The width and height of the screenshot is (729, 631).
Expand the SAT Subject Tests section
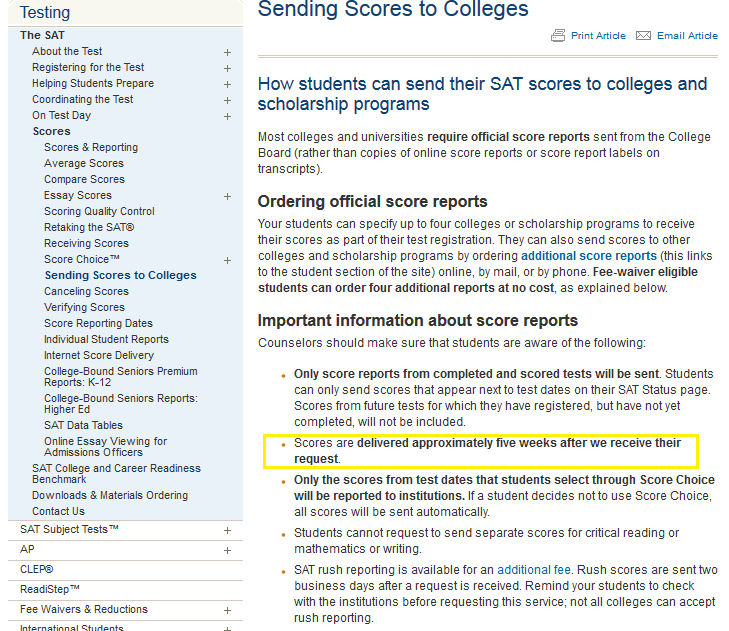pyautogui.click(x=227, y=530)
